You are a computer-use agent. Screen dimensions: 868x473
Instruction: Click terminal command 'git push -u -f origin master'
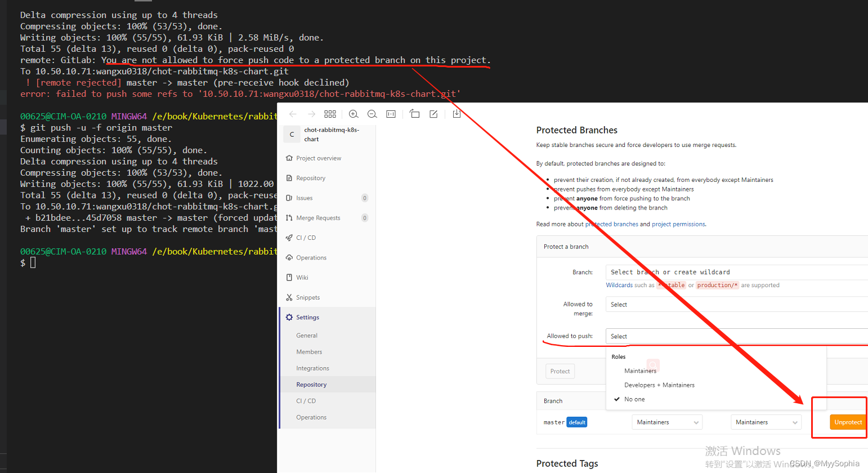pos(101,128)
